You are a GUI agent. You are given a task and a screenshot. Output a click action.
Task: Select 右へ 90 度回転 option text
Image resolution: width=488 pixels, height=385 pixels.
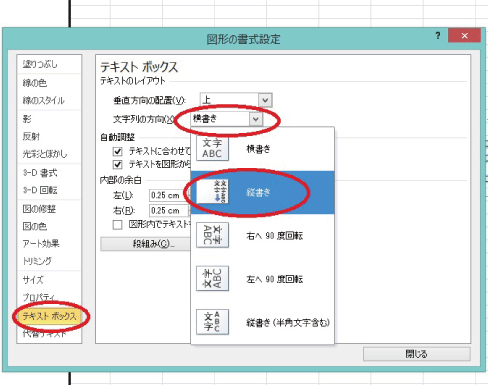coord(274,236)
